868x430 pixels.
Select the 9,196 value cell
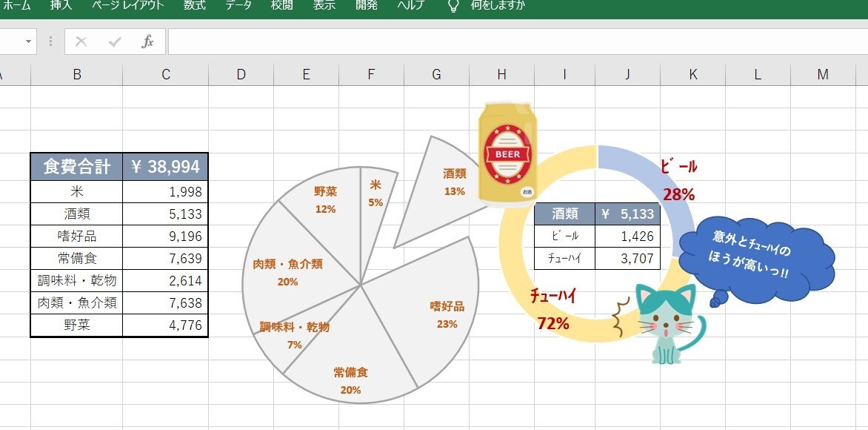(165, 236)
